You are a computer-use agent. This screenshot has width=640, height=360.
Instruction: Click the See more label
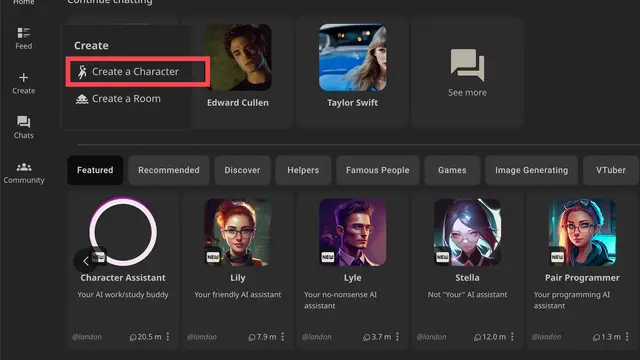click(x=467, y=93)
